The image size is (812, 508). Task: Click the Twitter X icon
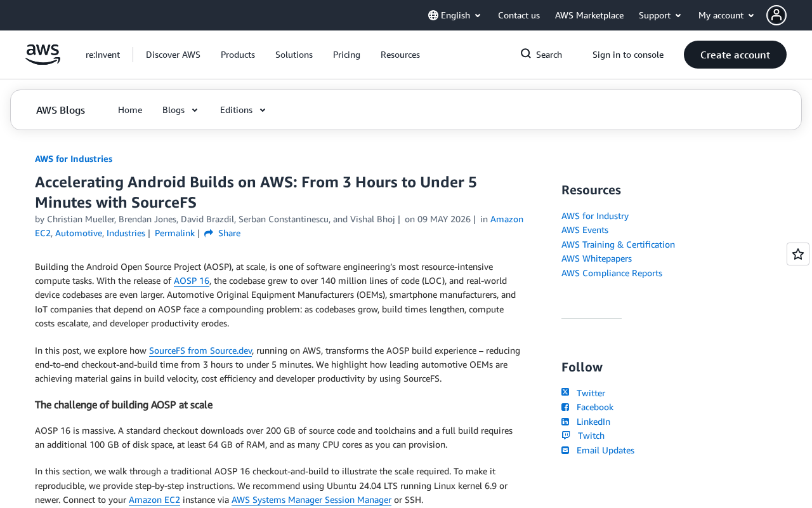pyautogui.click(x=565, y=392)
